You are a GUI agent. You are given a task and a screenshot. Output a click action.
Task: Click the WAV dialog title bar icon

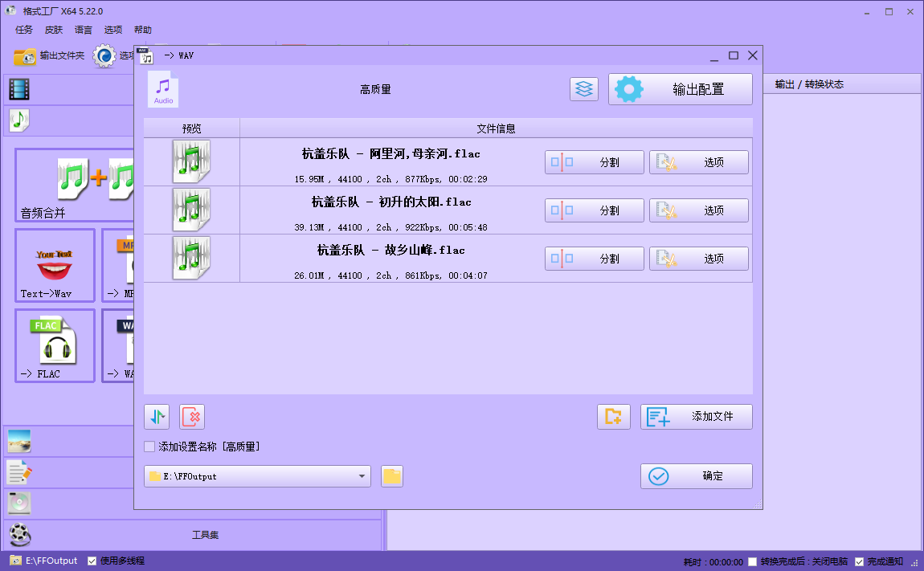[x=145, y=56]
